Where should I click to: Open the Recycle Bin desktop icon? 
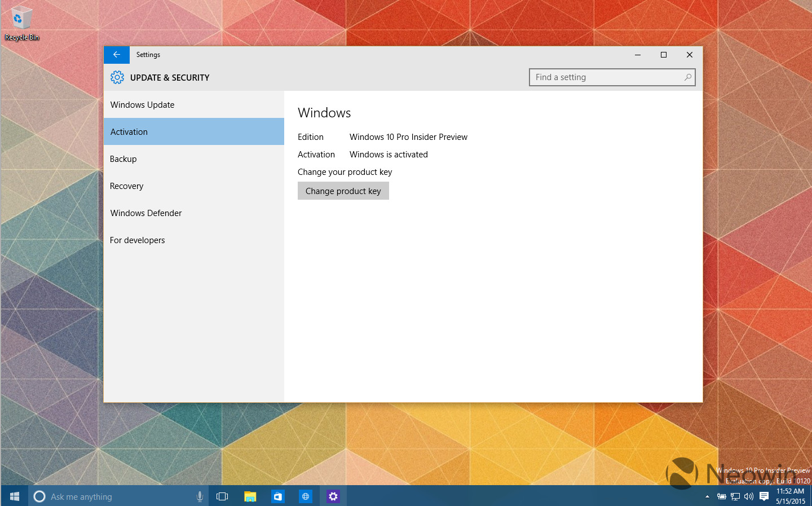(x=21, y=23)
